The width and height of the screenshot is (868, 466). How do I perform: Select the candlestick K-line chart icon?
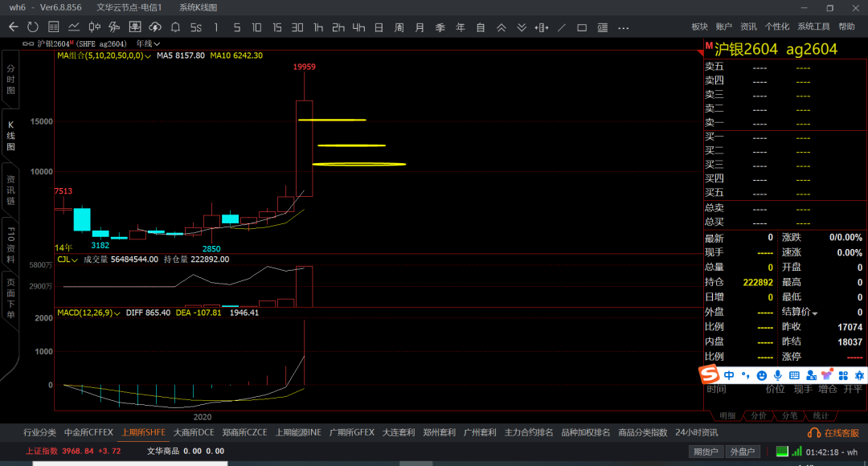[x=94, y=27]
